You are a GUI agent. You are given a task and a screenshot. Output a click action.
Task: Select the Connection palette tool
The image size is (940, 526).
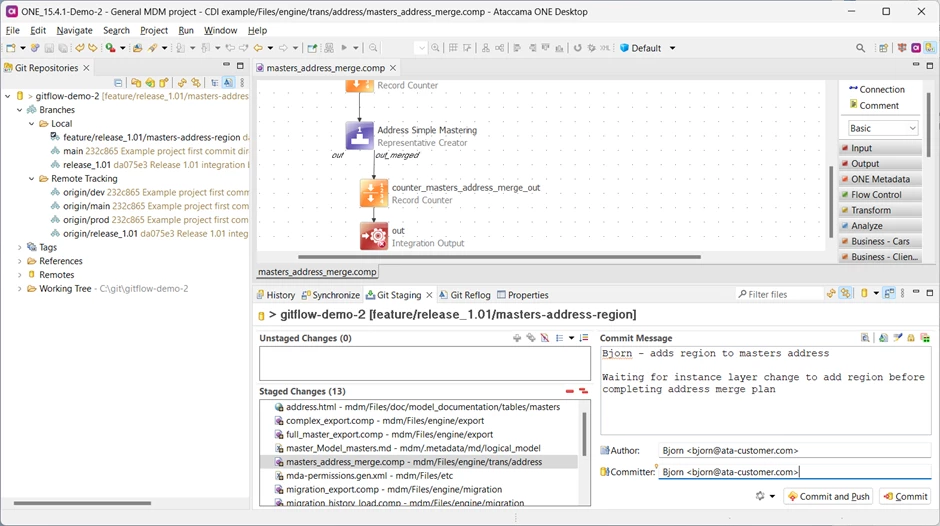point(877,89)
